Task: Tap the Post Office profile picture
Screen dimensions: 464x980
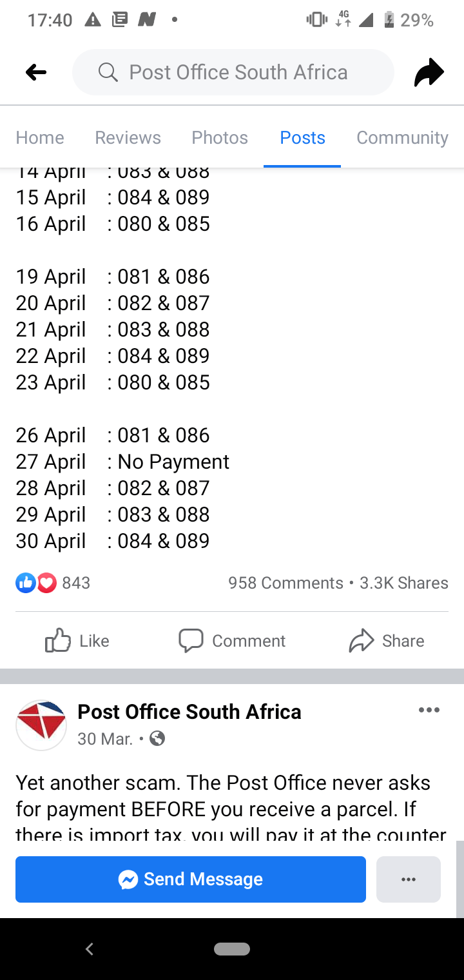Action: coord(41,725)
